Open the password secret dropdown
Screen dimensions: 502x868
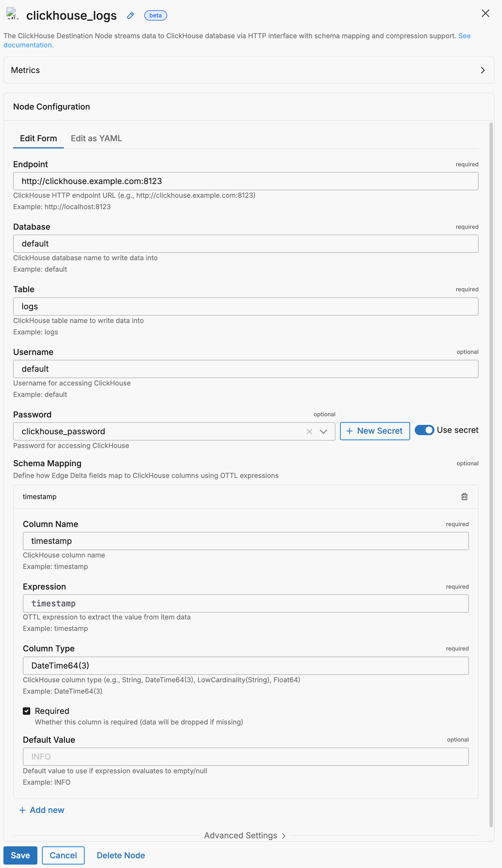[323, 431]
